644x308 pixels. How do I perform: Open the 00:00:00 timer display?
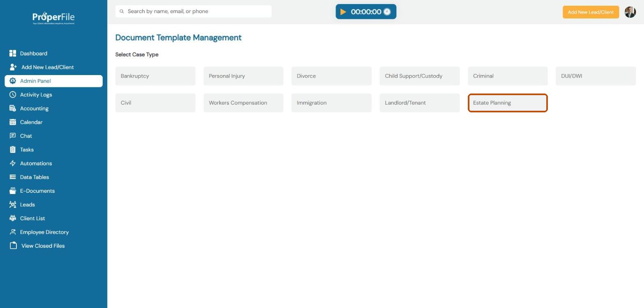tap(366, 11)
